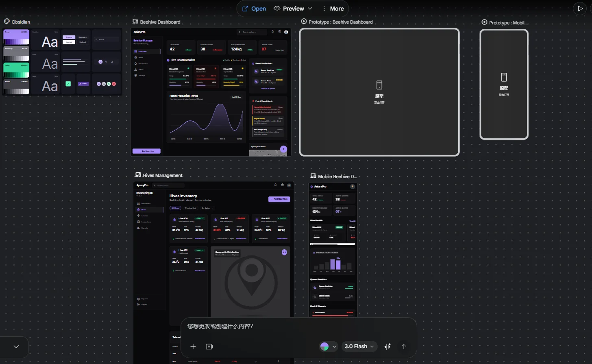Viewport: 592px width, 364px height.
Task: Click the phone icon inside the mobile prototype
Action: [x=504, y=77]
